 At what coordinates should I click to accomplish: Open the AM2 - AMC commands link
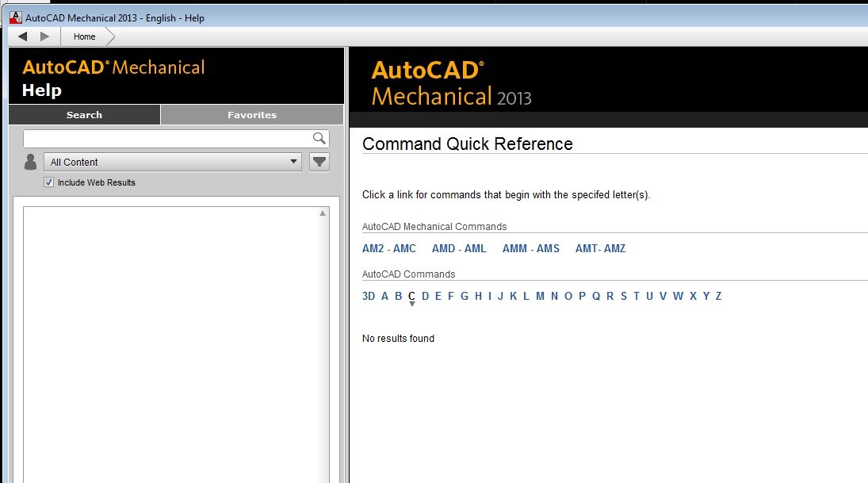click(388, 249)
